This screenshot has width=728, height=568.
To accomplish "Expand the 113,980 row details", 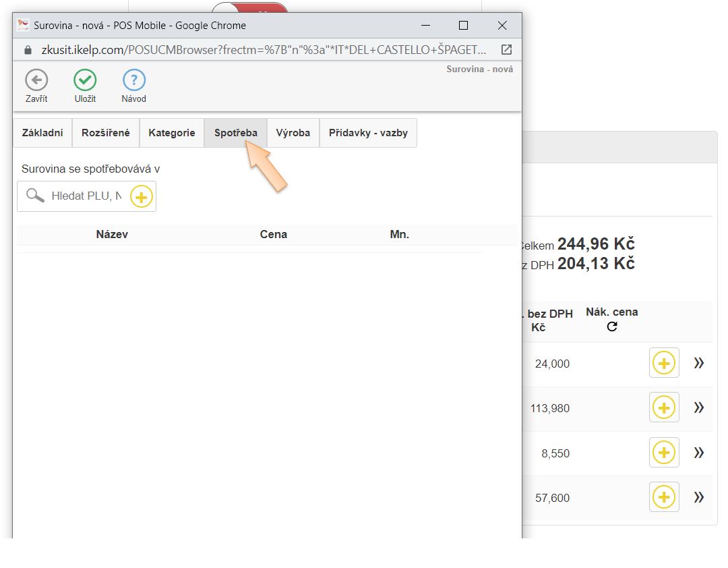I will click(699, 408).
